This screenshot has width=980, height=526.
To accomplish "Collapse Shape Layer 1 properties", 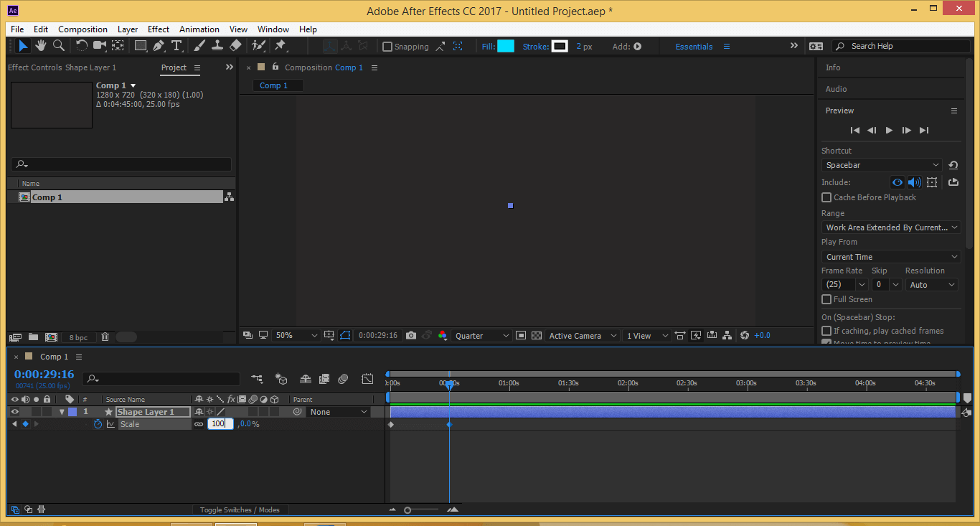I will (x=62, y=412).
